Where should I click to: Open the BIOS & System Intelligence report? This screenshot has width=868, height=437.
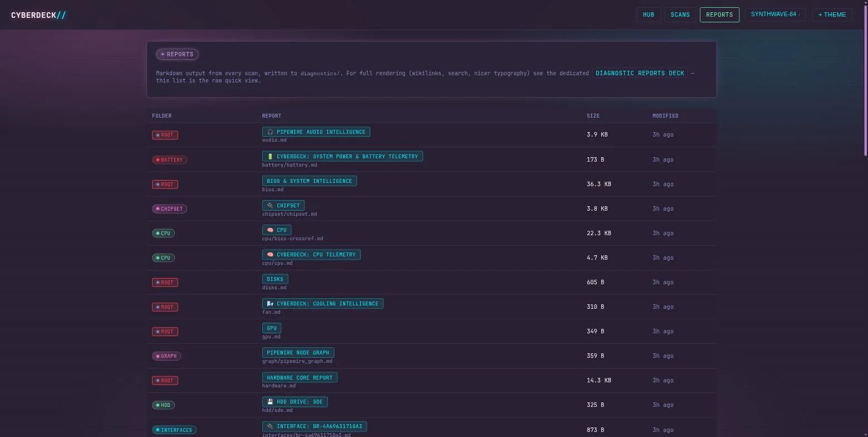coord(310,181)
